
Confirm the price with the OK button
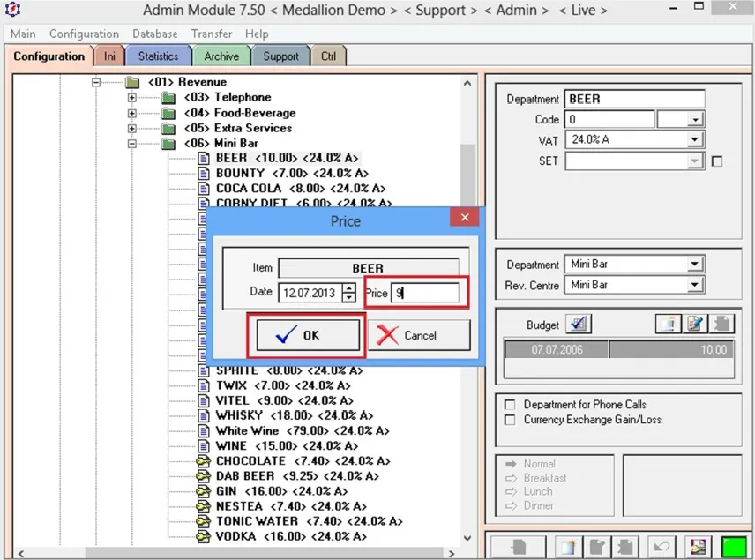(x=308, y=335)
